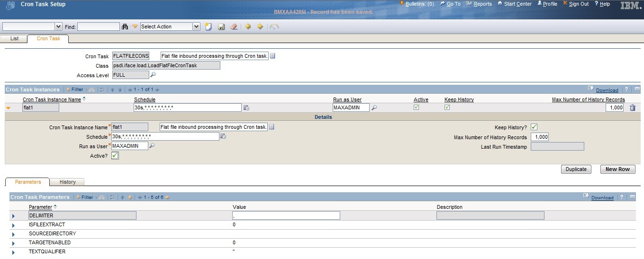Click Download link in Cron Task Instances
The image size is (644, 259).
(607, 90)
